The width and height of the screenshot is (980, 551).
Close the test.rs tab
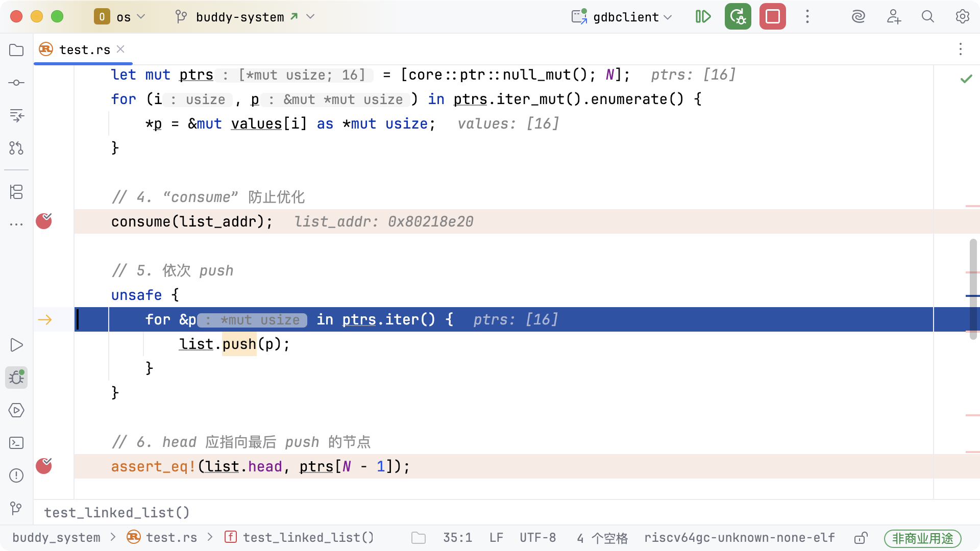(120, 49)
